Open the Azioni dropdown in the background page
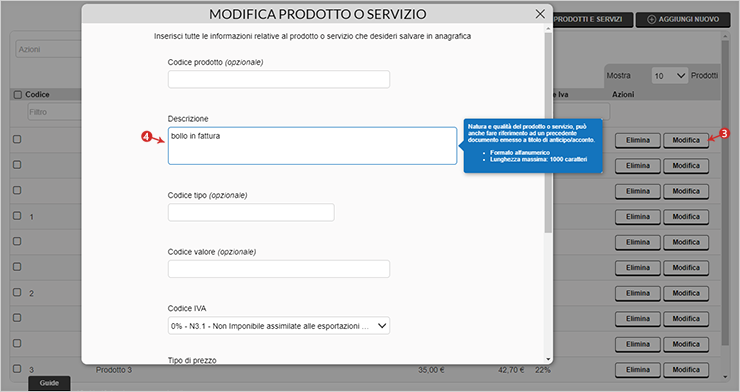Screen dimensions: 740x392 point(49,49)
